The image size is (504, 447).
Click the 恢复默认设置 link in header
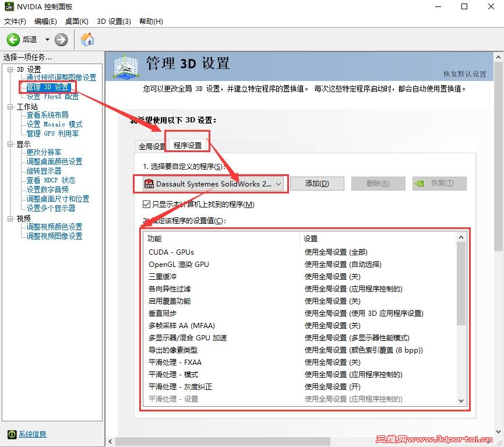465,74
